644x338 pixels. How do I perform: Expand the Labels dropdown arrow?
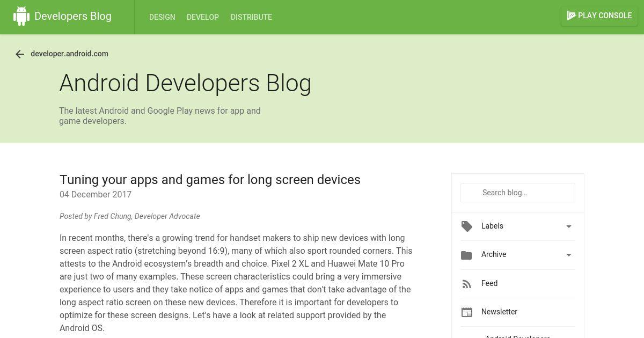pos(569,226)
